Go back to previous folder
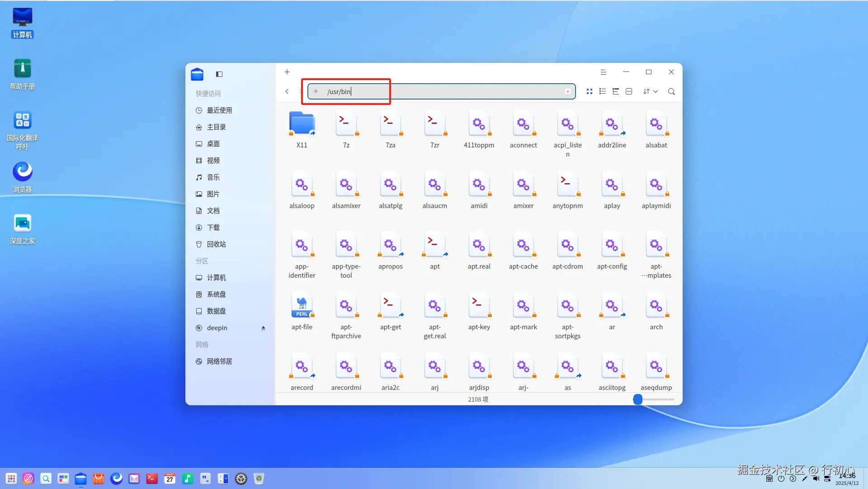 287,91
